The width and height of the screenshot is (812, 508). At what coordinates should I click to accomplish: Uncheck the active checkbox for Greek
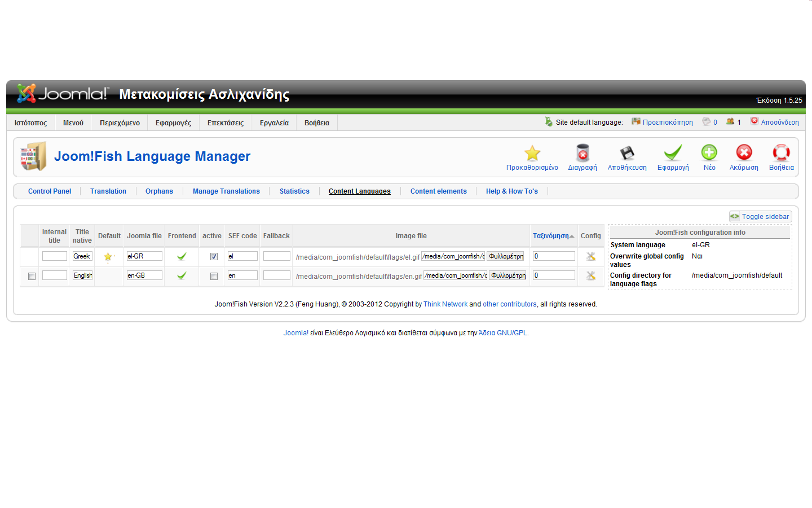pyautogui.click(x=214, y=256)
